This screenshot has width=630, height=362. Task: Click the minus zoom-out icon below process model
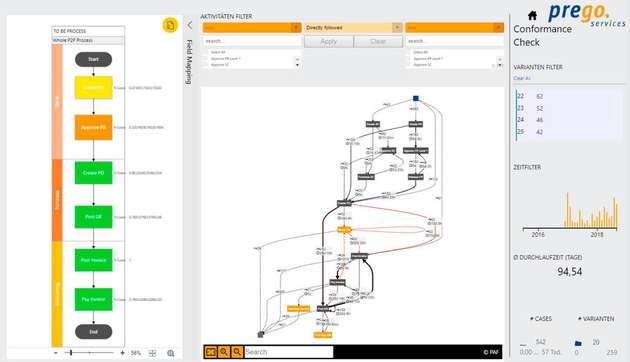(x=56, y=353)
